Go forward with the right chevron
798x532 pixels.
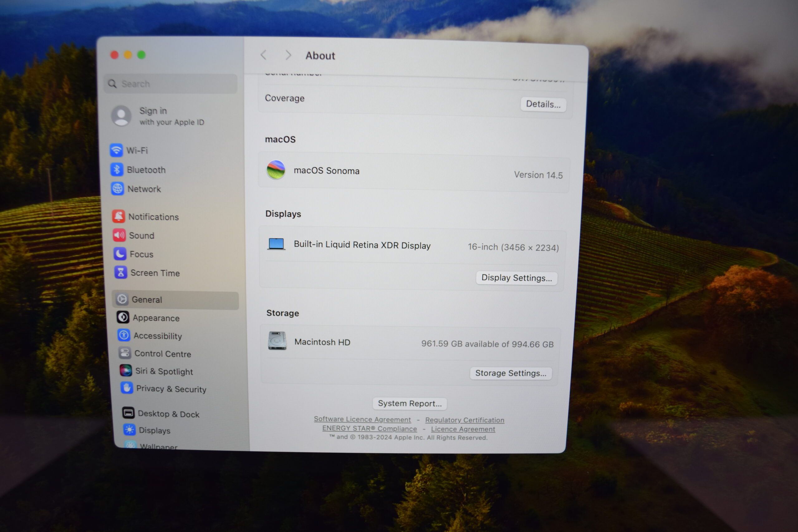coord(288,55)
